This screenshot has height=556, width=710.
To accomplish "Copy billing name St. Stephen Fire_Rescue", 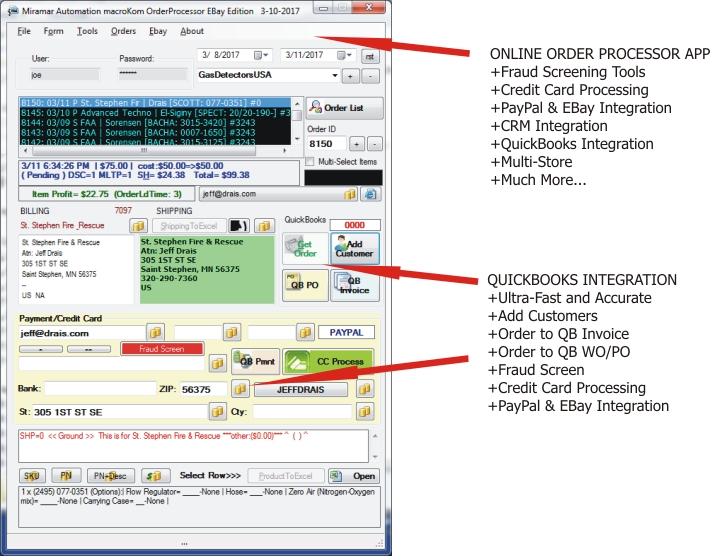I will coord(139,225).
